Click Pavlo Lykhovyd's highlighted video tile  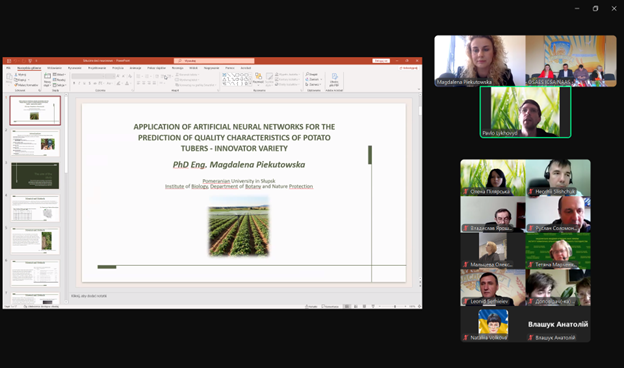pos(525,112)
